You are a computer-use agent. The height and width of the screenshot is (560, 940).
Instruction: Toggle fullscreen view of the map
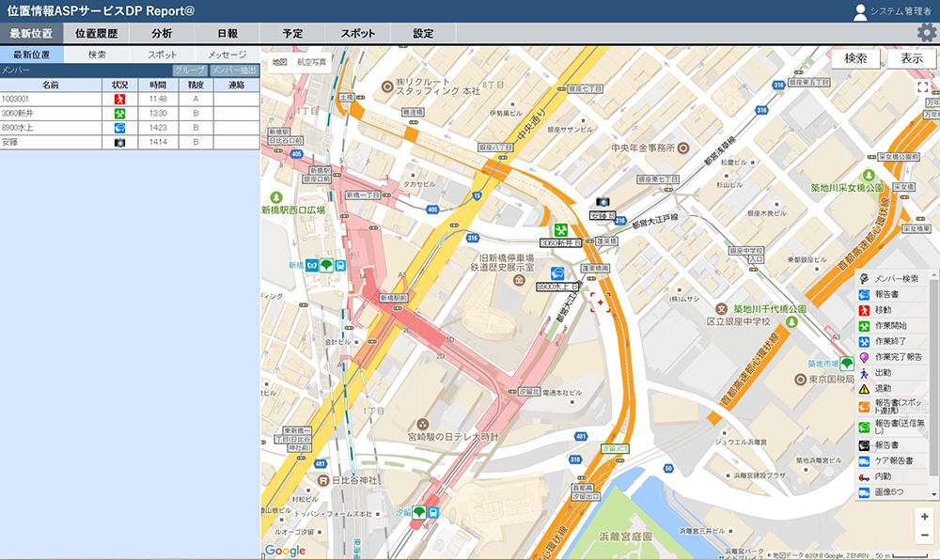[923, 87]
